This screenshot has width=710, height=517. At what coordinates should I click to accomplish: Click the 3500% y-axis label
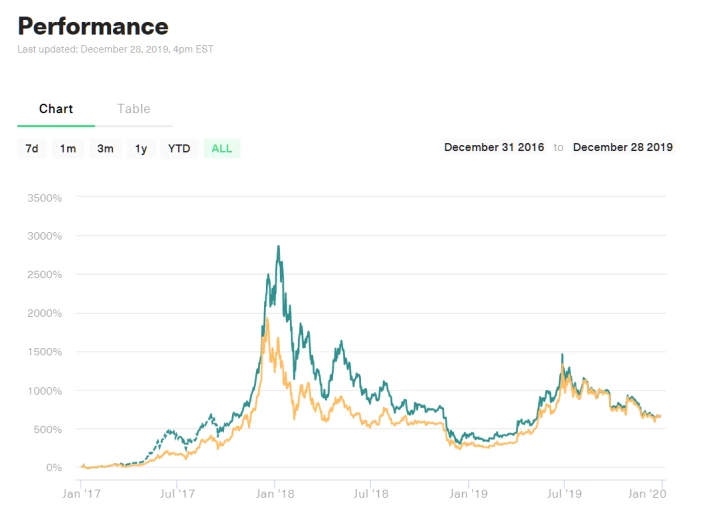tap(44, 198)
